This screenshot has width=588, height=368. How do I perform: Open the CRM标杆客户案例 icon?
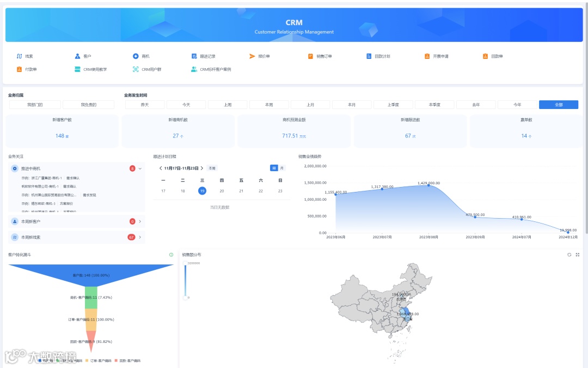click(x=194, y=69)
